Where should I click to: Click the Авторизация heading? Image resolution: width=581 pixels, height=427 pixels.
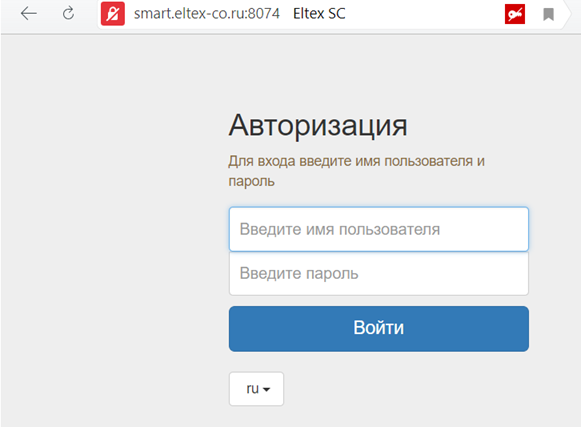(318, 125)
